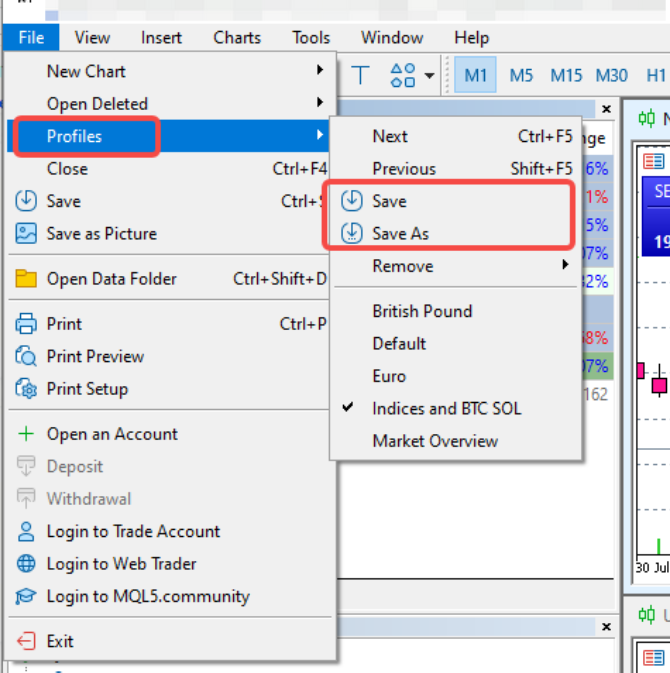Open the Charts menu
The image size is (670, 673).
coord(237,38)
